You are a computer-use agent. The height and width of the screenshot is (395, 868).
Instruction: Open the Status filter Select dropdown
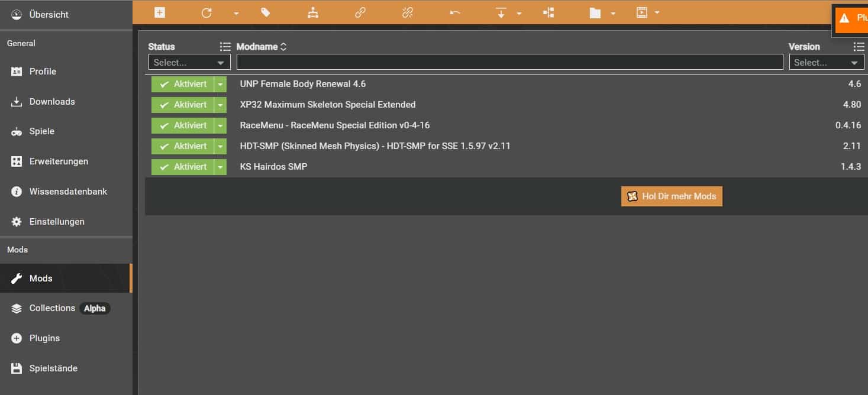[189, 62]
